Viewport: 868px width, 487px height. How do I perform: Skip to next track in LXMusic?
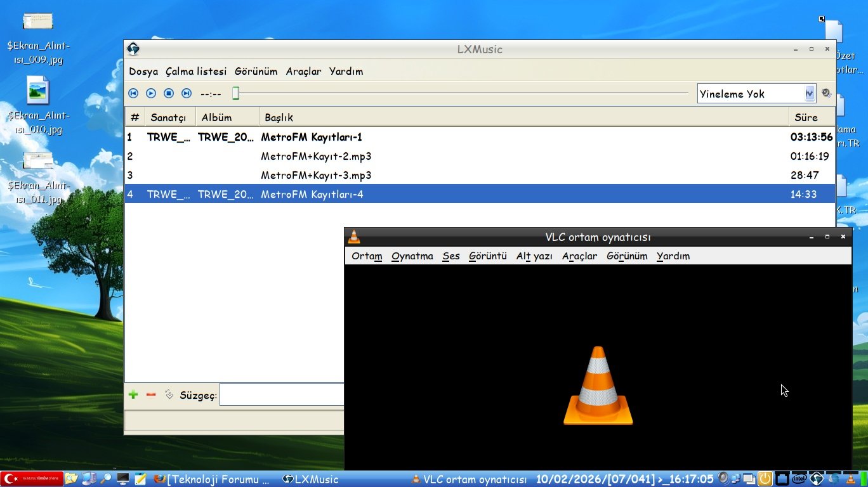(x=187, y=93)
